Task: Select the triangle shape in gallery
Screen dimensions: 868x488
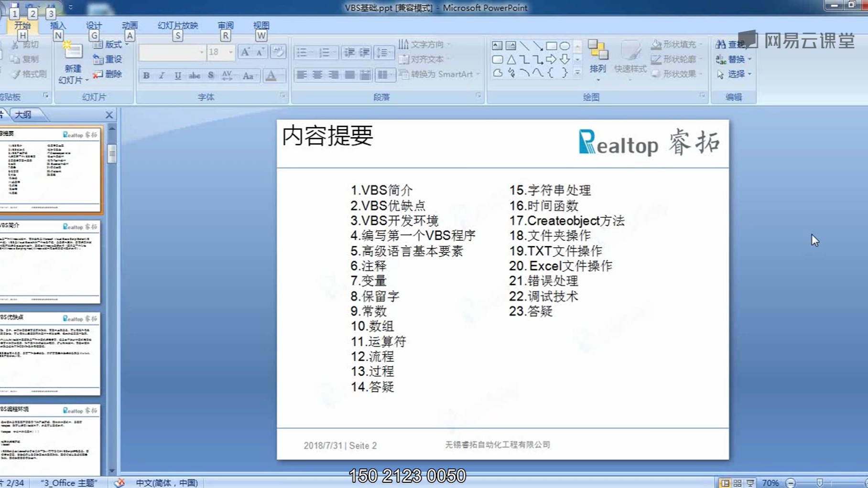Action: (511, 60)
